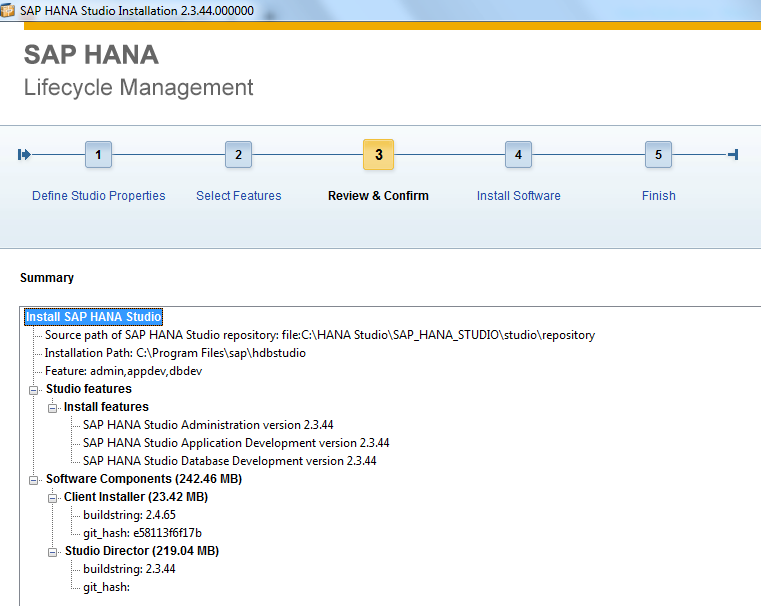761x606 pixels.
Task: Jump to Install Software step
Action: pyautogui.click(x=518, y=196)
